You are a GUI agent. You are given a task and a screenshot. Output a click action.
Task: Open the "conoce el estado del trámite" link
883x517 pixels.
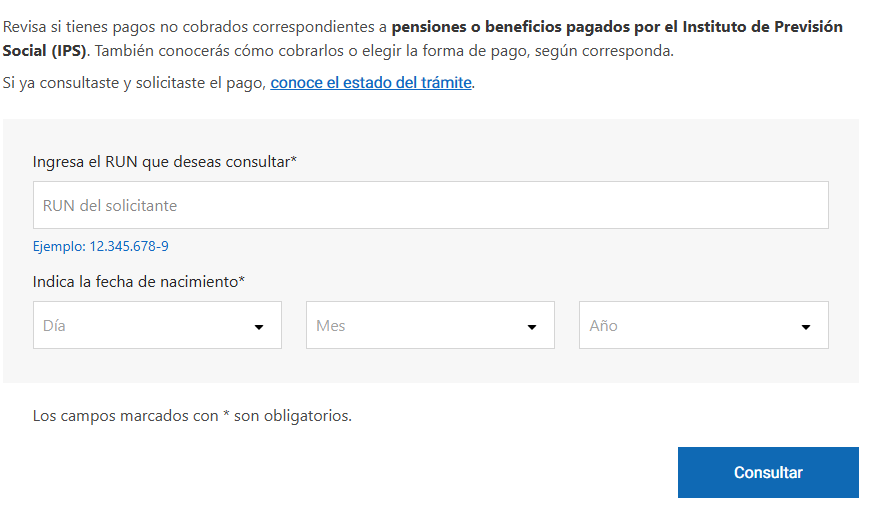(x=370, y=83)
